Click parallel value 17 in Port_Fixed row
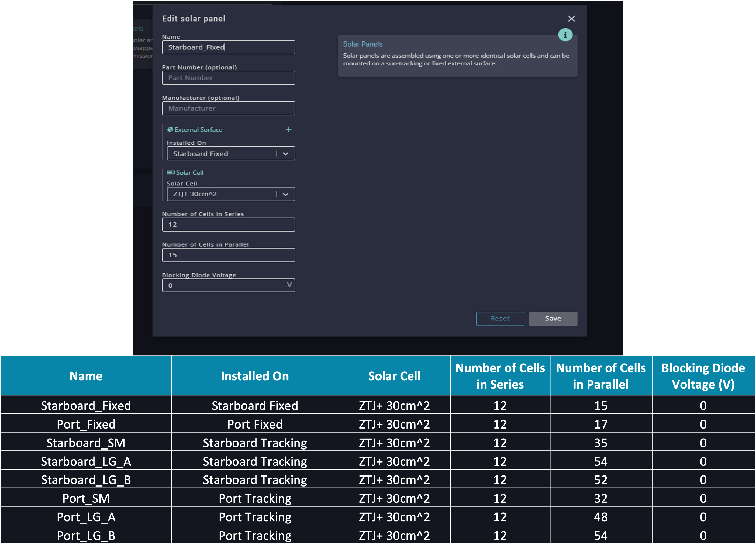The image size is (756, 552). [601, 424]
